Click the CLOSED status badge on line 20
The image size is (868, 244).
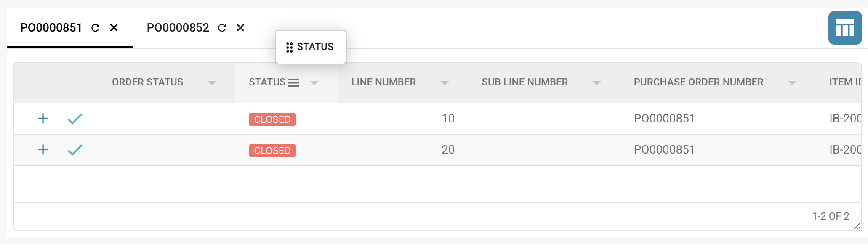pyautogui.click(x=272, y=151)
